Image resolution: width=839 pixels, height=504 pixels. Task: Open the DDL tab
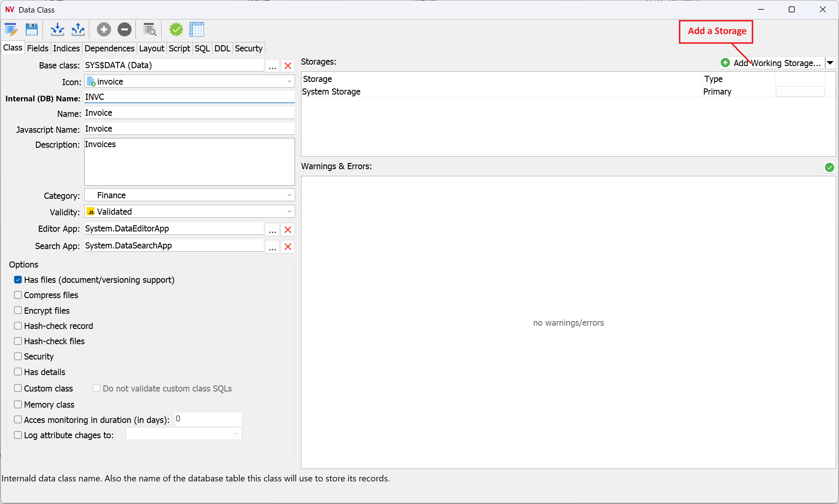[x=222, y=48]
